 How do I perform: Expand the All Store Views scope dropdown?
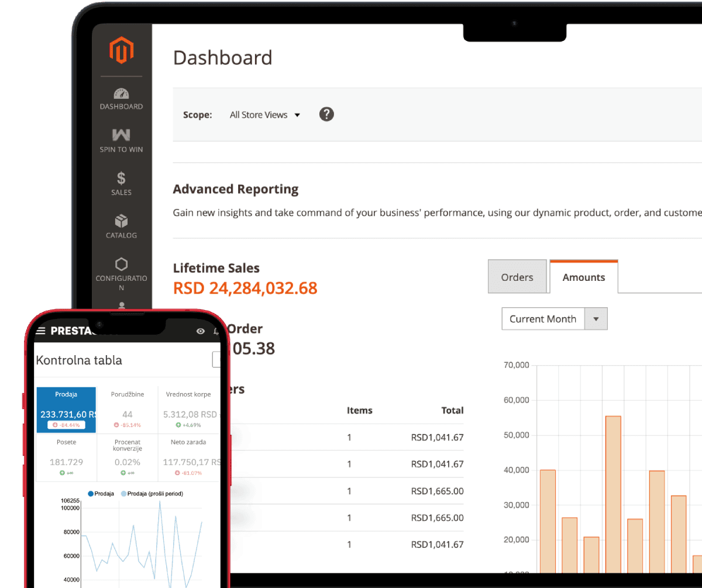(264, 115)
